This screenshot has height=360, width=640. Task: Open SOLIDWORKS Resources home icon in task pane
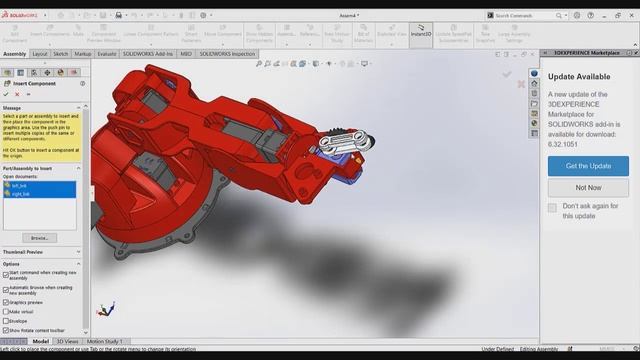click(x=534, y=84)
